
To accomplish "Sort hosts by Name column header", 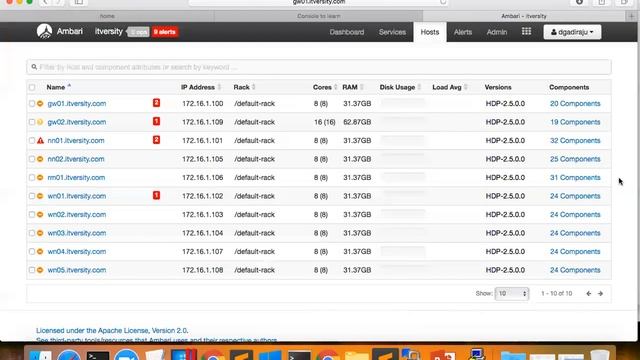I will [58, 87].
